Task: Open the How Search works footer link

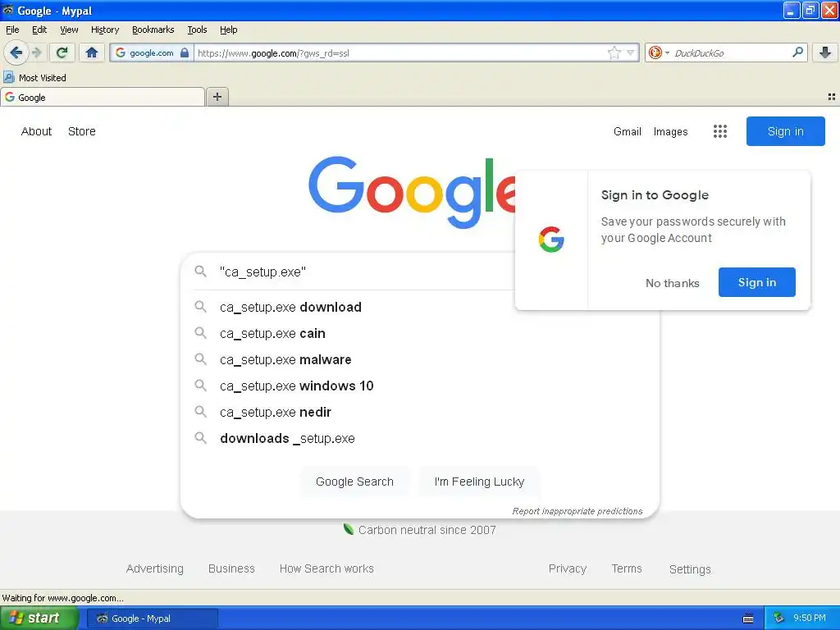Action: (326, 568)
